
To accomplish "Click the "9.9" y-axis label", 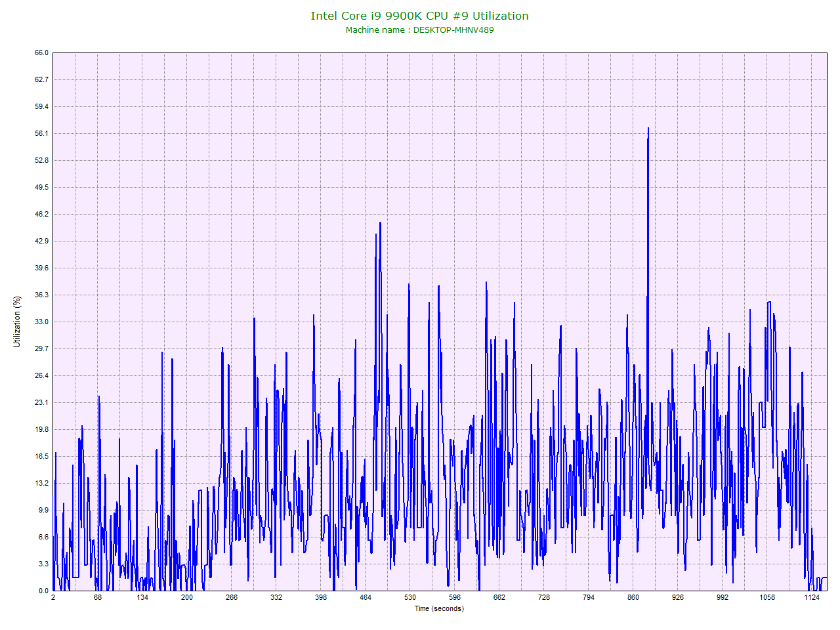I will click(43, 511).
